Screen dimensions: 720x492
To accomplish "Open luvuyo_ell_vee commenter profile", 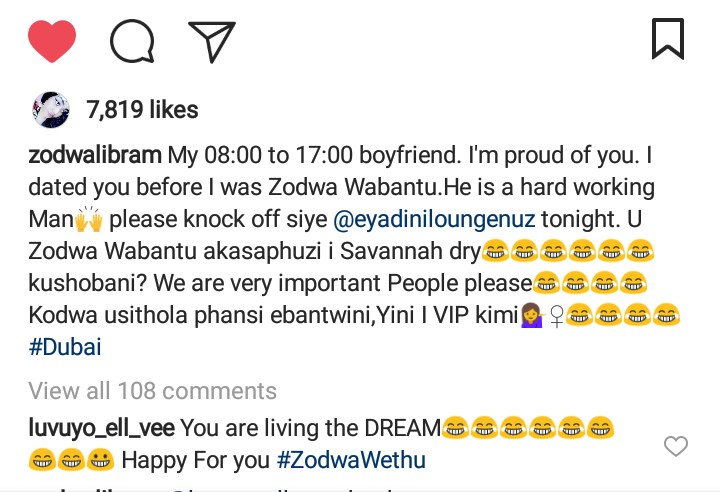I will [x=101, y=428].
